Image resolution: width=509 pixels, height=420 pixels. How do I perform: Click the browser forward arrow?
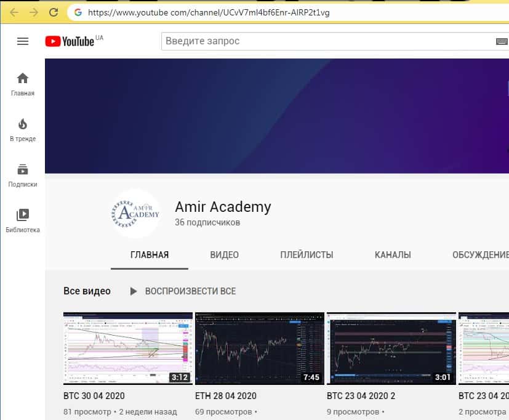coord(33,13)
